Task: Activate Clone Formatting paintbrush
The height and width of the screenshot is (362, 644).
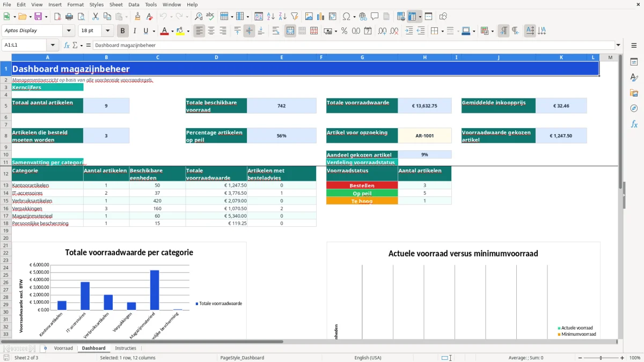Action: point(137,16)
